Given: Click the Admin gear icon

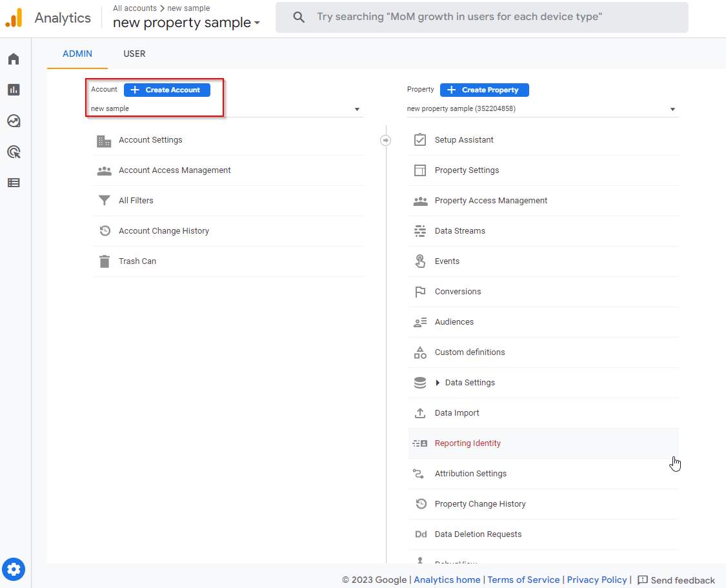Looking at the screenshot, I should coord(14,569).
